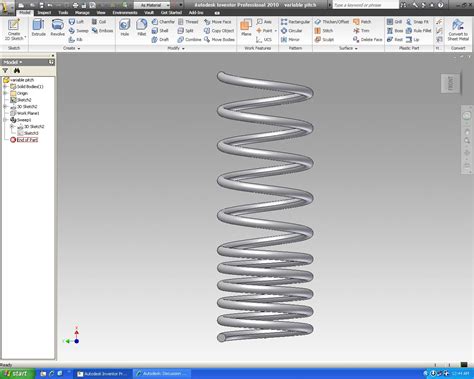
Task: Choose Move Bodies tool
Action: pyautogui.click(x=219, y=40)
